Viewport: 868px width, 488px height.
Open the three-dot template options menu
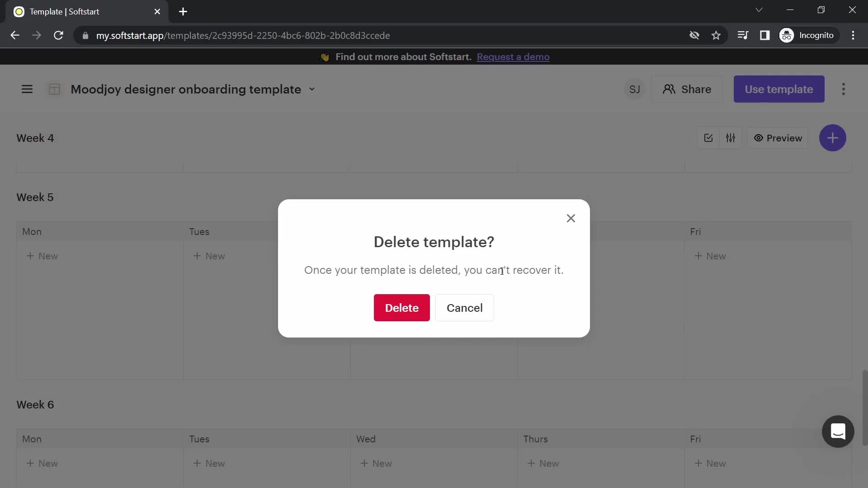tap(843, 89)
